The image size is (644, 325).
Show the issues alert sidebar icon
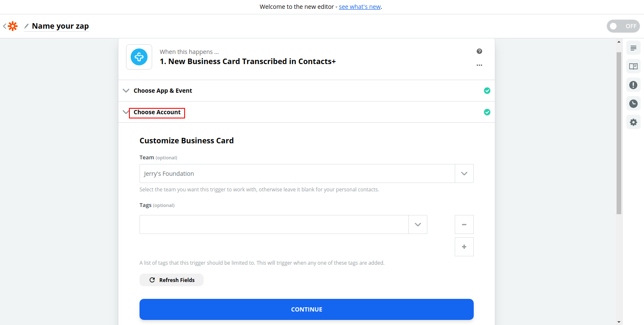point(633,85)
